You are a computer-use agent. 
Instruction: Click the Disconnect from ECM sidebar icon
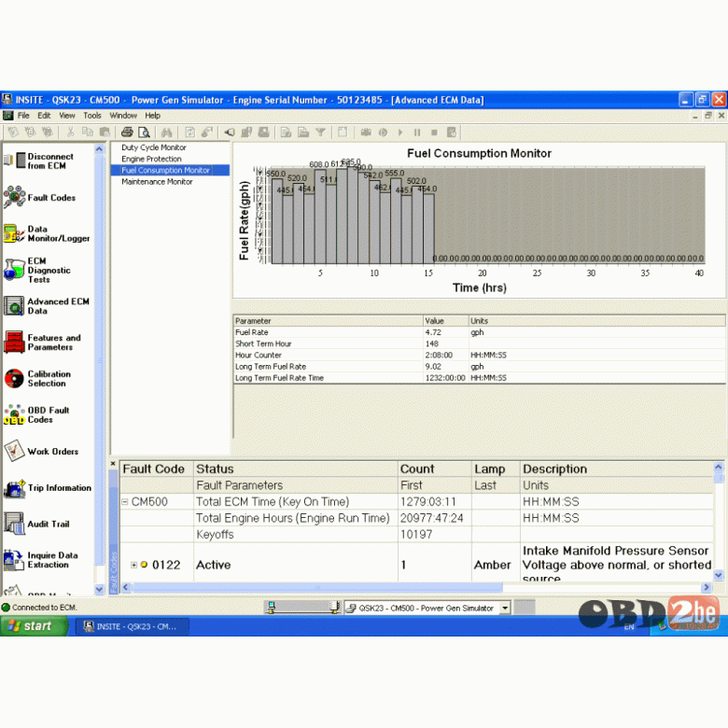(14, 161)
